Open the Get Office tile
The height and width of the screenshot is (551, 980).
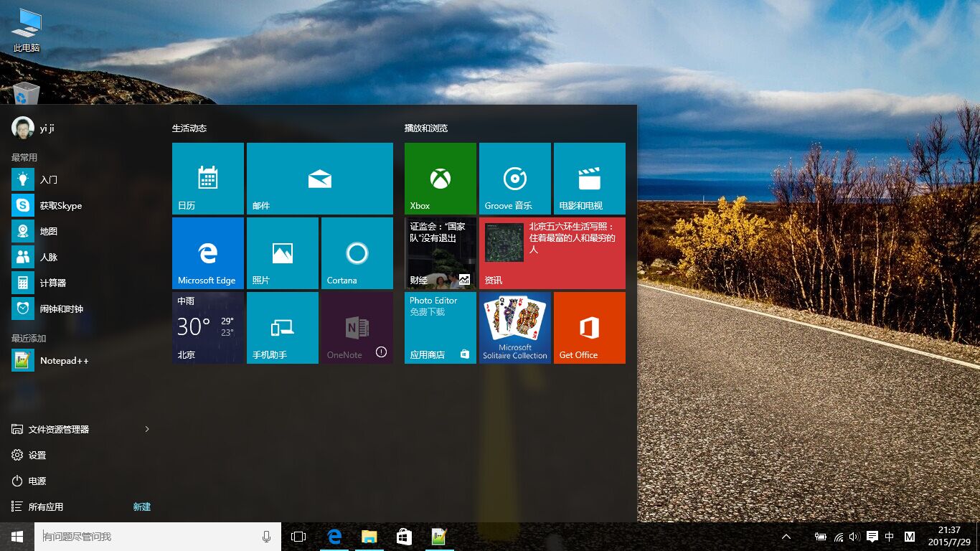590,328
